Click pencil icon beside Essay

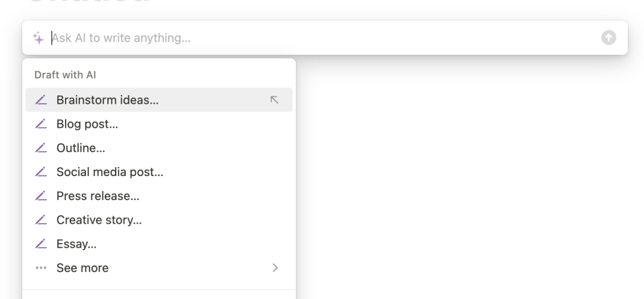41,243
